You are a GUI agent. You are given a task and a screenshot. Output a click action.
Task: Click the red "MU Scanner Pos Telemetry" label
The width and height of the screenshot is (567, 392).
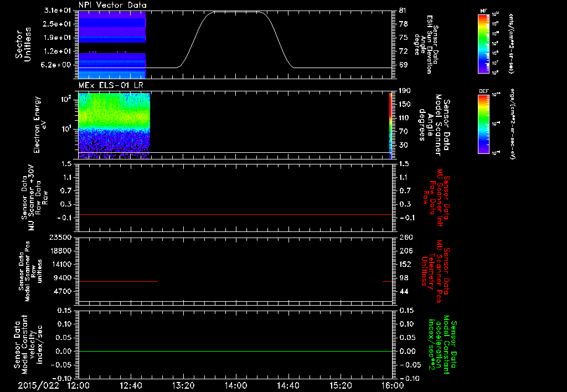(x=435, y=271)
